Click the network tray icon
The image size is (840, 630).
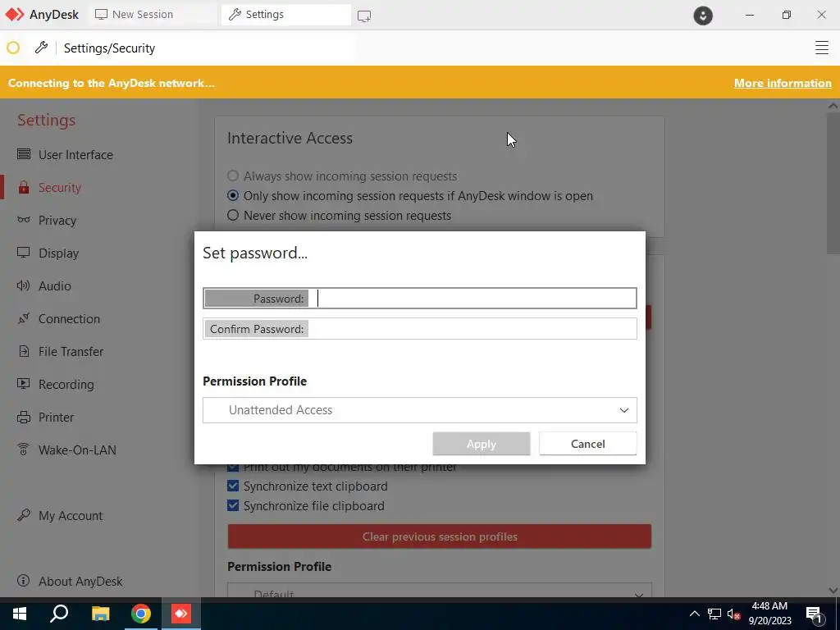714,614
